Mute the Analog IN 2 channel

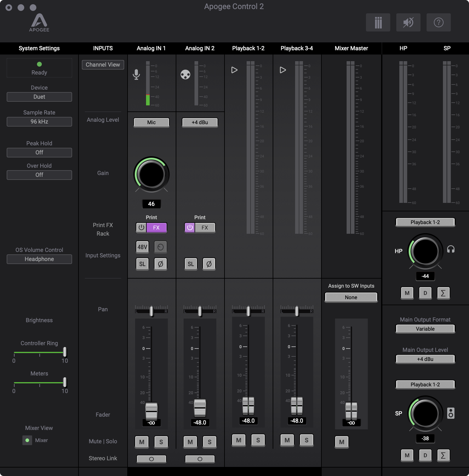pyautogui.click(x=190, y=442)
